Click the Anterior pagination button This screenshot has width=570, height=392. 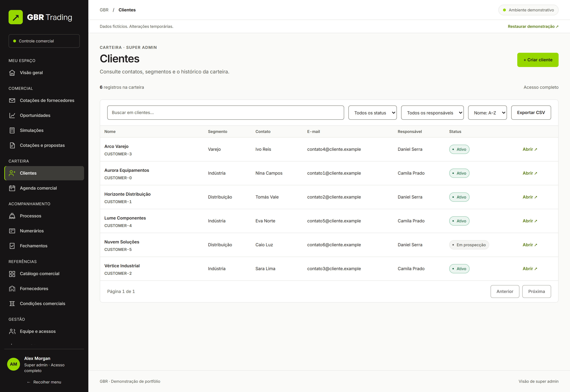pos(505,292)
